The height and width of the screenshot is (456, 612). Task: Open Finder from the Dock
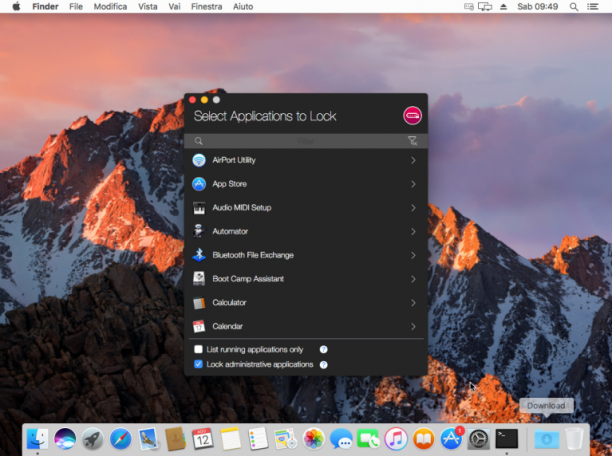pyautogui.click(x=37, y=438)
